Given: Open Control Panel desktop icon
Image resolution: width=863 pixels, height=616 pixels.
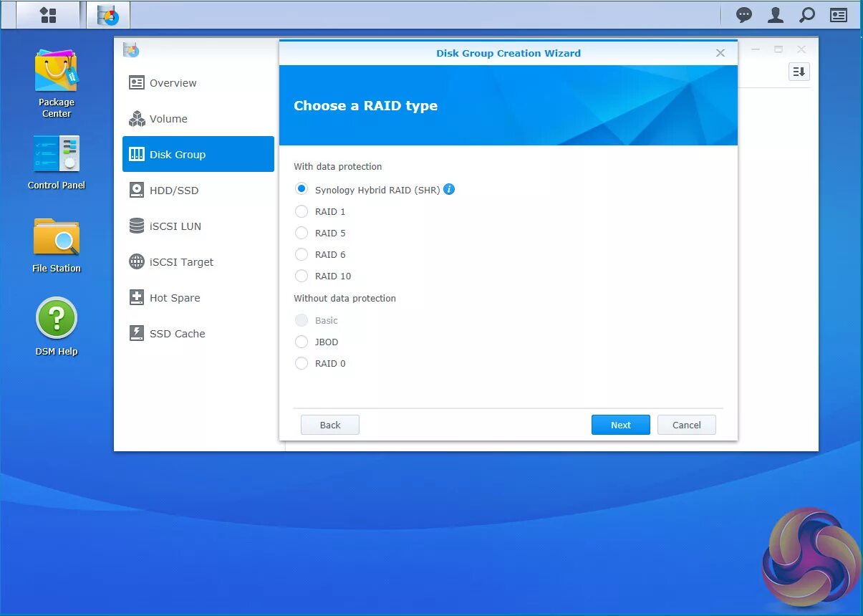Looking at the screenshot, I should [57, 163].
